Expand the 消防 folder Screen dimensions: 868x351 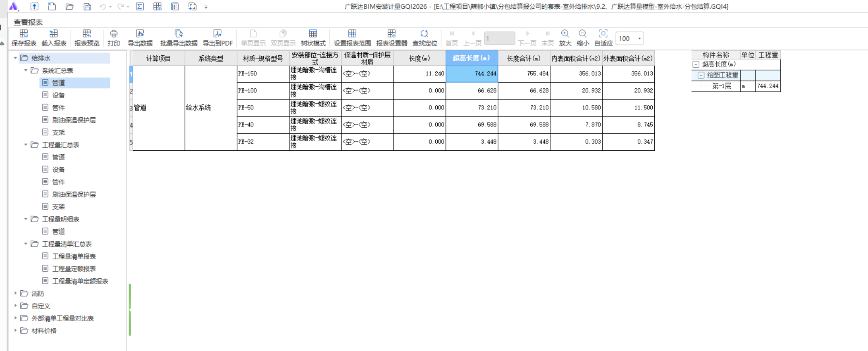click(15, 293)
